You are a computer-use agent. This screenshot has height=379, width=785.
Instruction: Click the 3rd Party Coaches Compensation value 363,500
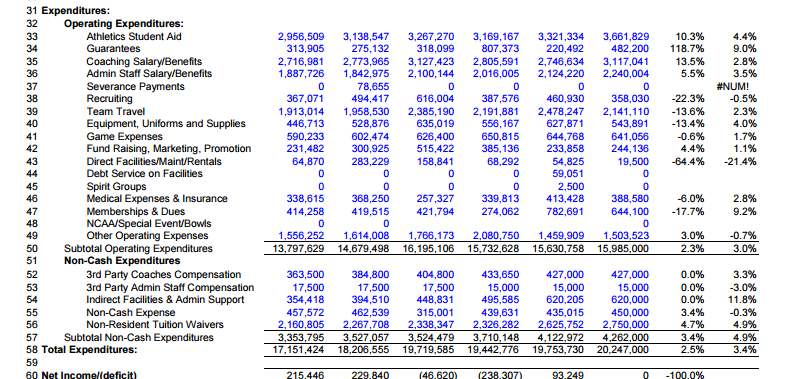pos(305,274)
